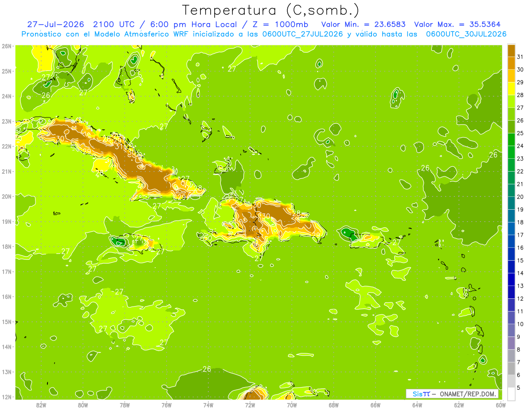Click the "64W" longitude axis label
This screenshot has width=532, height=411.
click(417, 404)
